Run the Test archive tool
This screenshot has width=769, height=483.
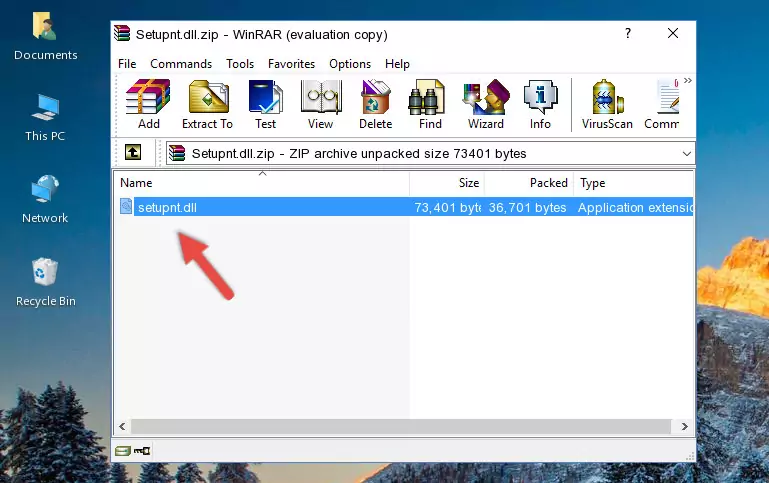265,104
